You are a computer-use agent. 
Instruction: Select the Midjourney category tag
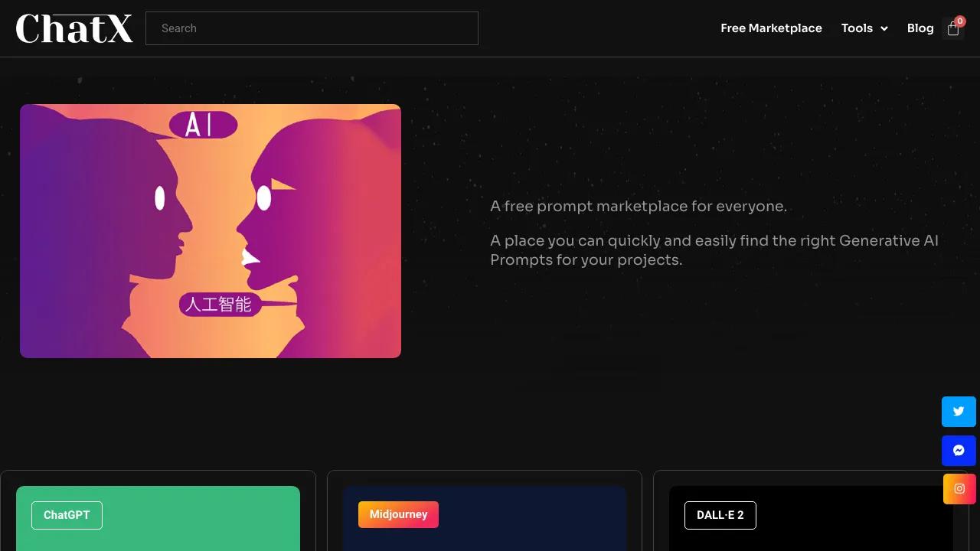tap(398, 514)
